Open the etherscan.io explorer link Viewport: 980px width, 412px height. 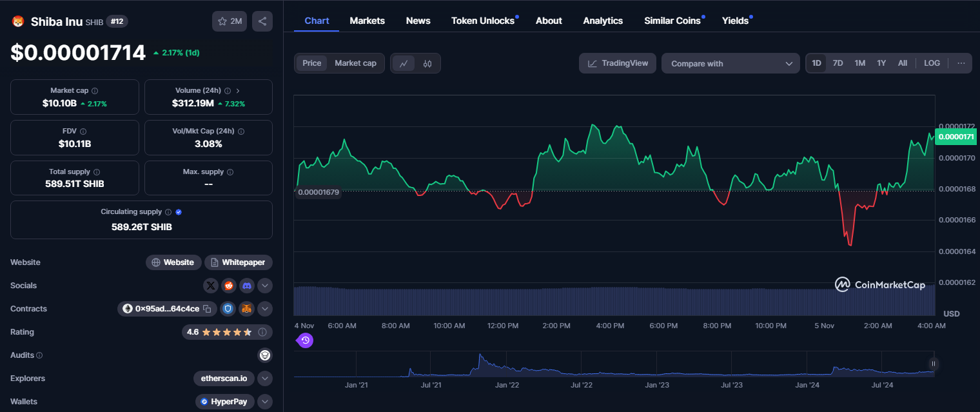point(224,378)
